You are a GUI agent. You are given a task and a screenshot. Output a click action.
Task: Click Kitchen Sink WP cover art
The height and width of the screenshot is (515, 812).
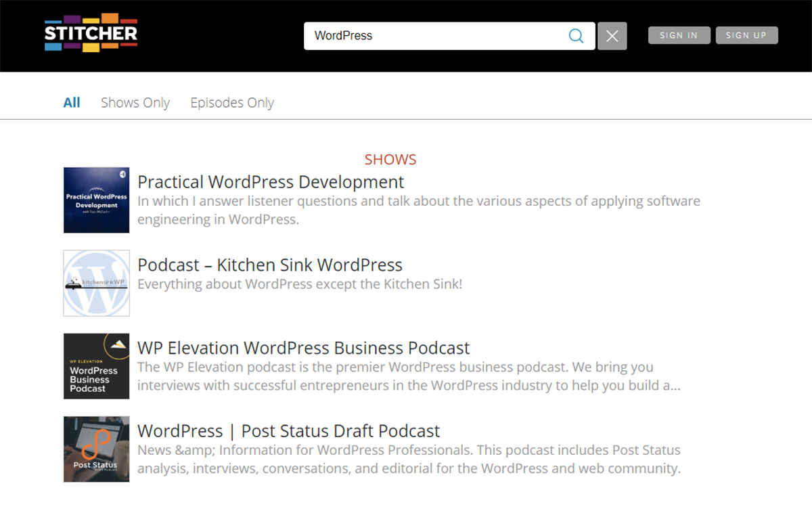pyautogui.click(x=97, y=283)
